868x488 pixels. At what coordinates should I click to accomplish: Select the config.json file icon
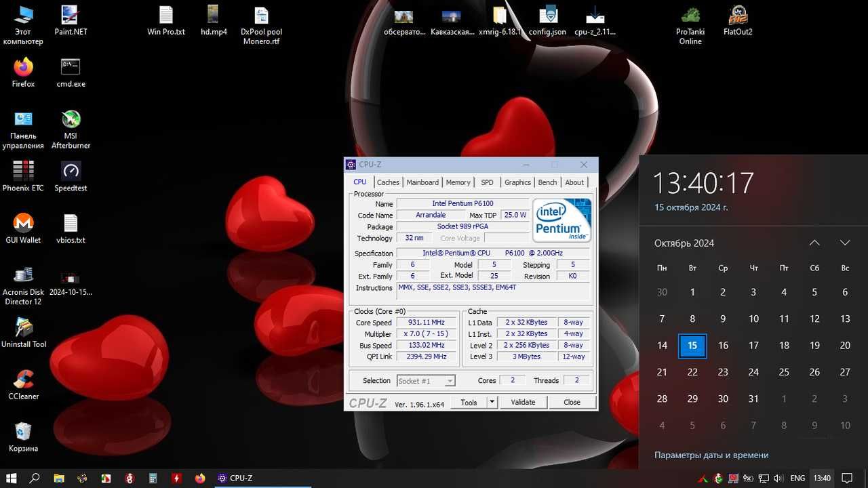547,21
